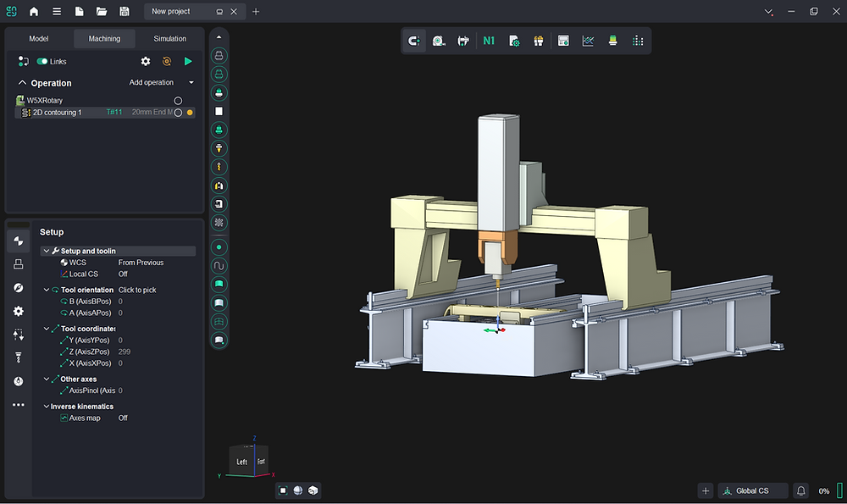Click the green machine lamp icon

pos(613,41)
